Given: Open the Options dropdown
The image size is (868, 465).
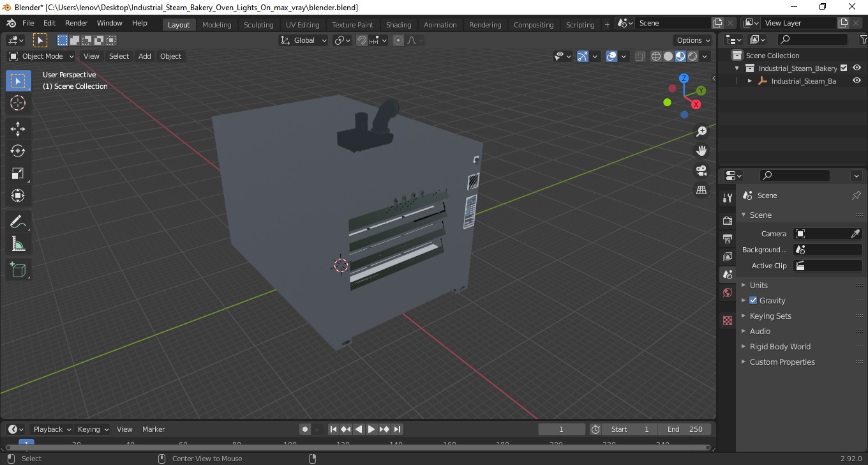Looking at the screenshot, I should [693, 40].
